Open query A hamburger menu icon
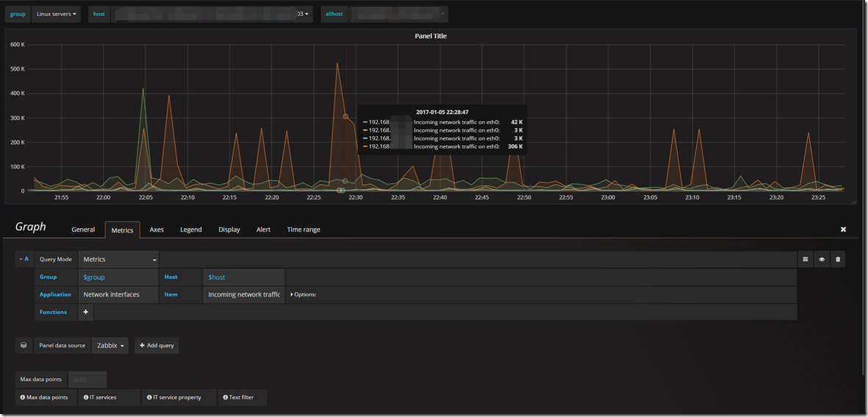Image resolution: width=868 pixels, height=417 pixels. pyautogui.click(x=806, y=259)
